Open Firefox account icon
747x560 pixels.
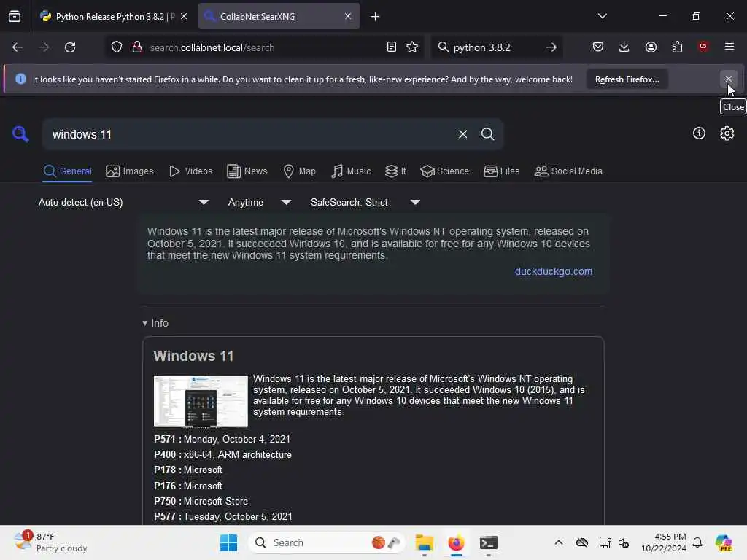click(x=651, y=47)
